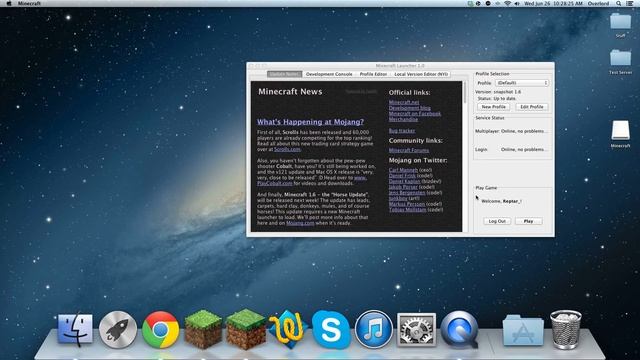The height and width of the screenshot is (360, 640).
Task: Open Daniel Kaplan Twitter link
Action: [404, 182]
